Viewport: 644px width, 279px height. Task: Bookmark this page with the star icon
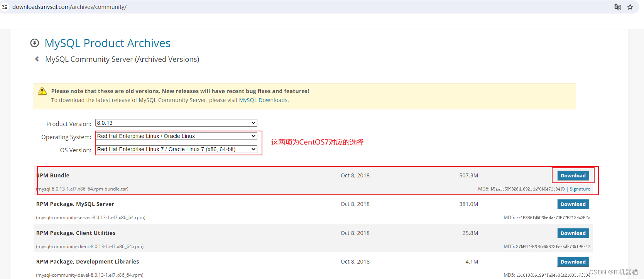click(630, 7)
